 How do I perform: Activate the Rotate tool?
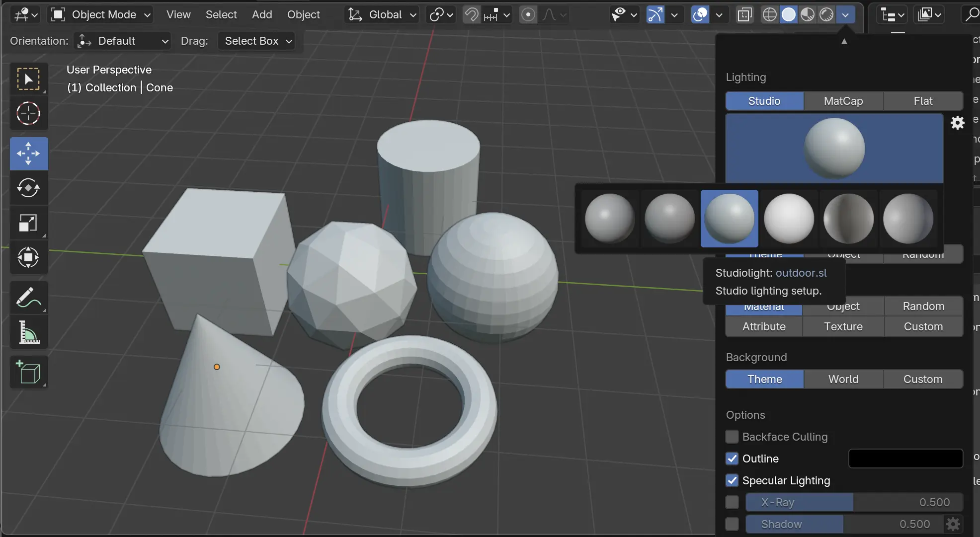[x=28, y=188]
